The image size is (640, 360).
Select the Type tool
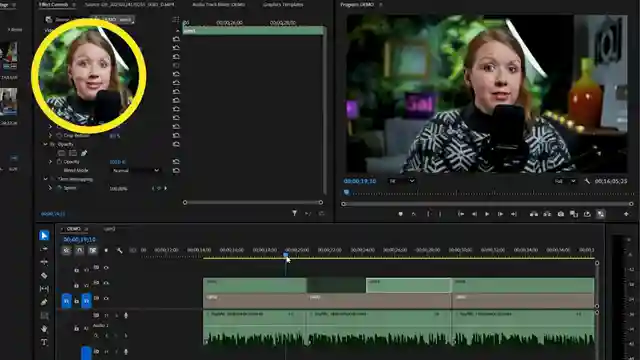[44, 342]
